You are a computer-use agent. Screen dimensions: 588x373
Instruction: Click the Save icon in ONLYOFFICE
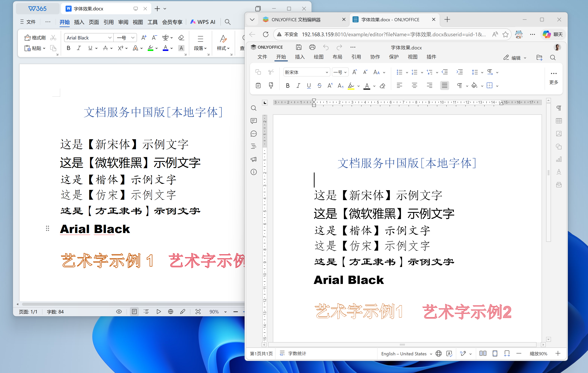point(299,47)
